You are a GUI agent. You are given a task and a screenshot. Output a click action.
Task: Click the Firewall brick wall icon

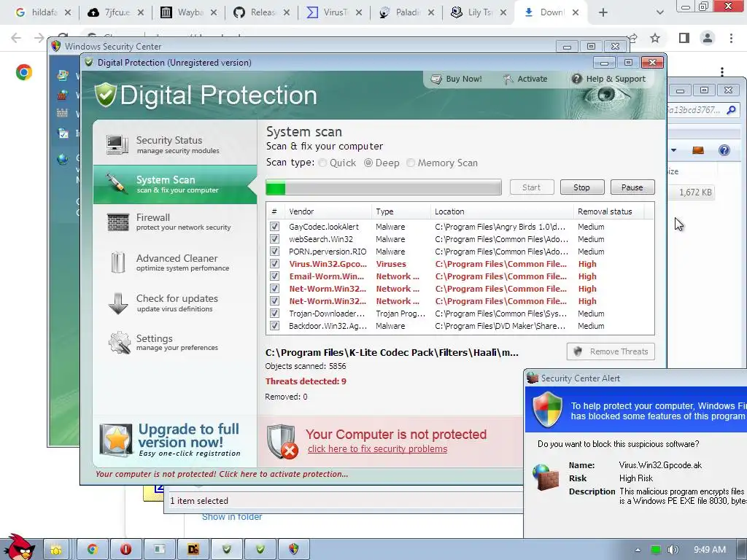[117, 222]
